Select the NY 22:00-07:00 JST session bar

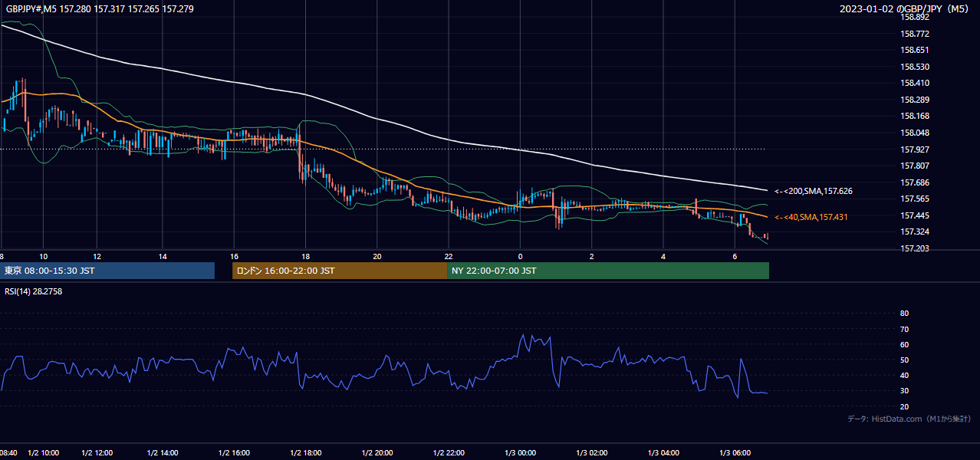tap(608, 271)
